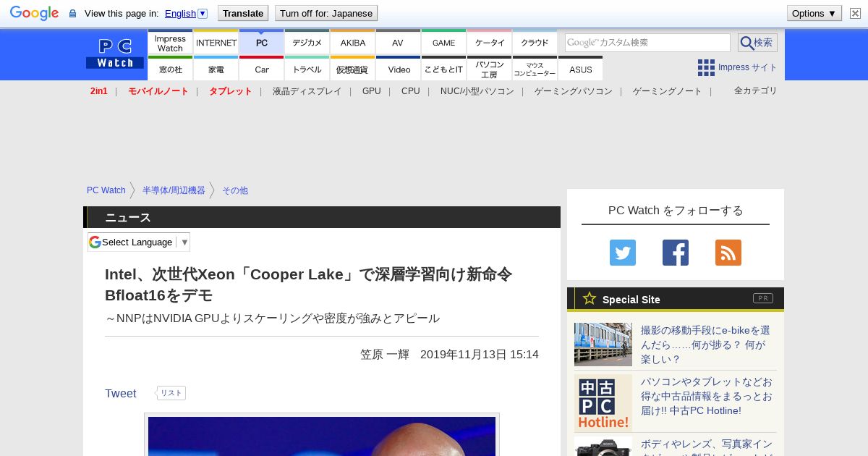Screen dimensions: 868x456
Task: Open the こどもとIT tab
Action: pos(443,69)
